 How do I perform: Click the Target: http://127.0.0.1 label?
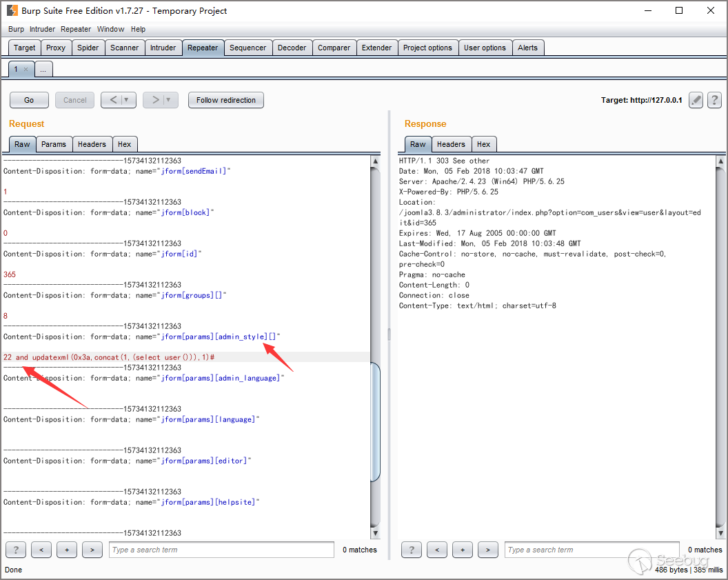pyautogui.click(x=641, y=100)
